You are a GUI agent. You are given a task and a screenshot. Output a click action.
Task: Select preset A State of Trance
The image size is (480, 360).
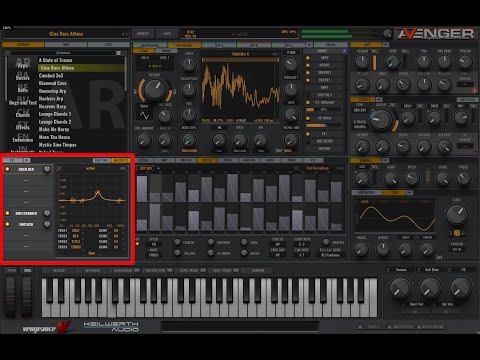pyautogui.click(x=55, y=60)
